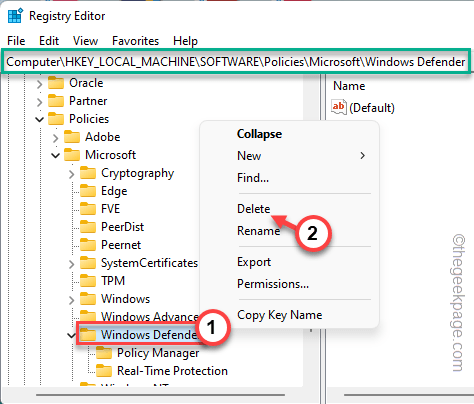Click the Adobe folder icon
The width and height of the screenshot is (474, 404).
tap(72, 137)
